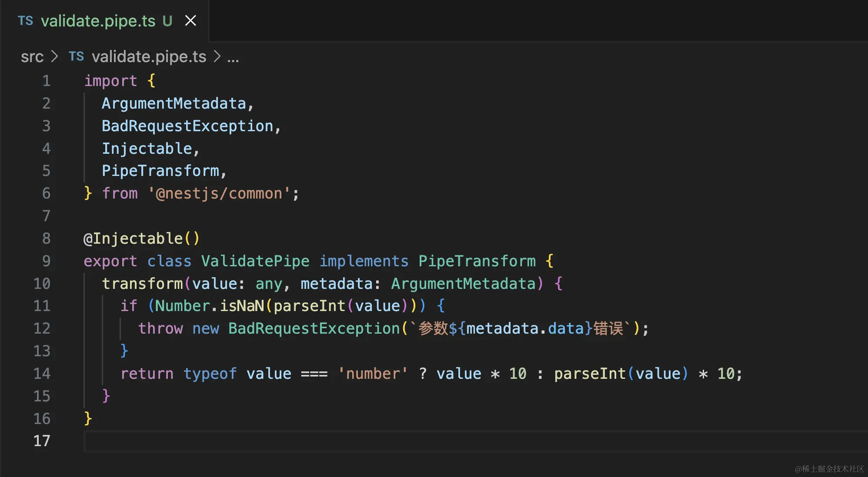This screenshot has height=477, width=868.
Task: Click the closing brace on line 16
Action: (88, 418)
